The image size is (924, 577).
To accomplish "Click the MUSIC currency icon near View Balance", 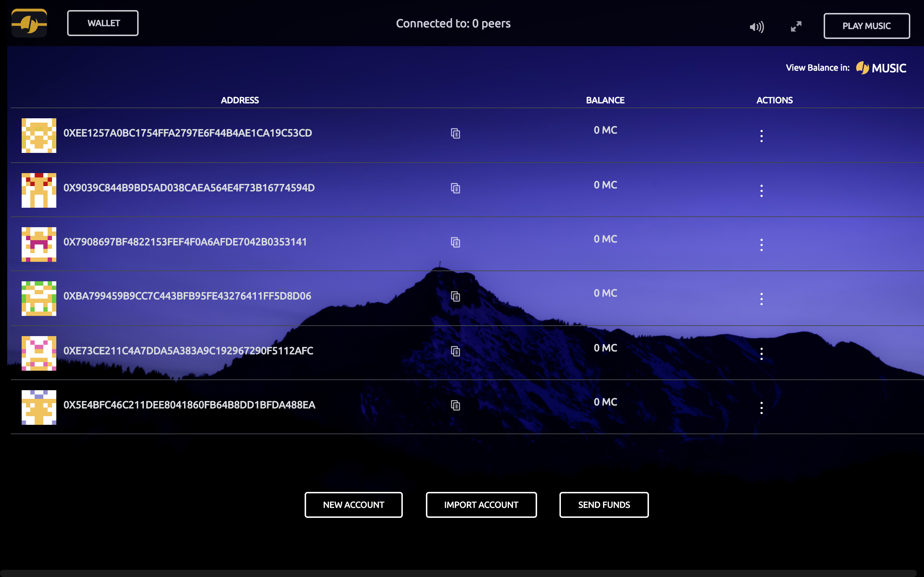I will [862, 67].
